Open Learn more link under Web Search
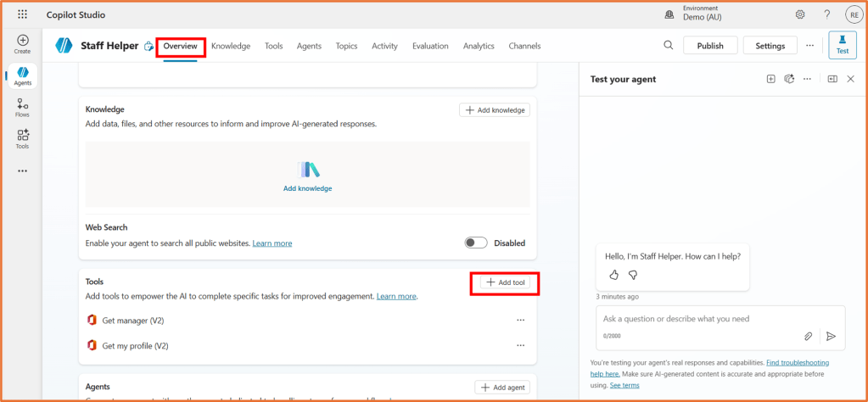This screenshot has width=868, height=402. [272, 243]
